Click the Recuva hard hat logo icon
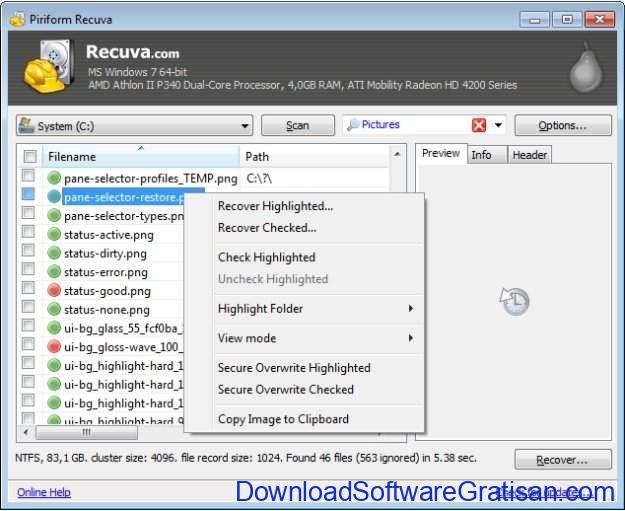 48,69
